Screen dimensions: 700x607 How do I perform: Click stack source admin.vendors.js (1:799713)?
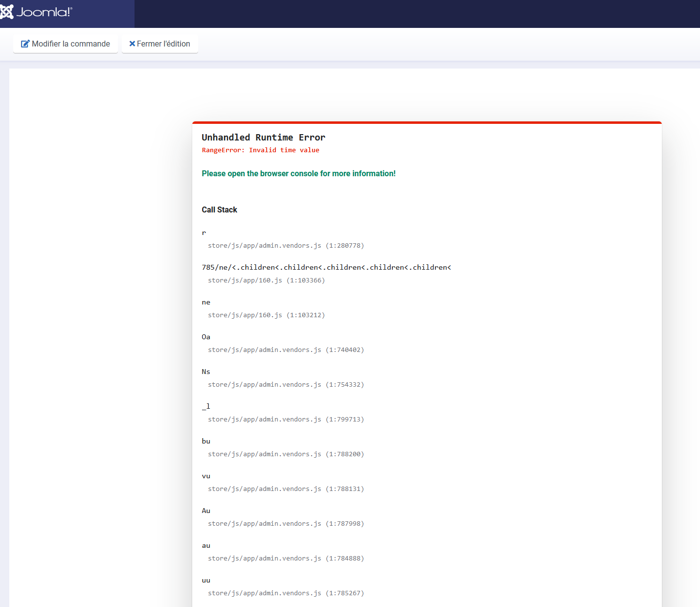point(286,420)
